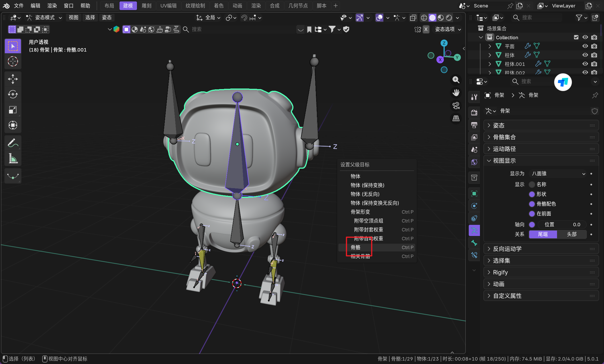Hide the 平面 object with eye icon

click(x=585, y=46)
